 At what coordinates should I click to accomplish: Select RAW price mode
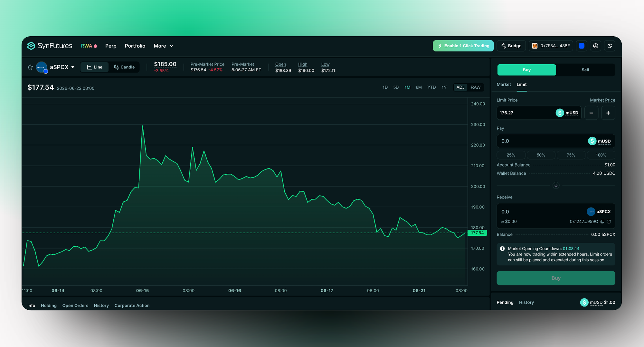point(476,87)
